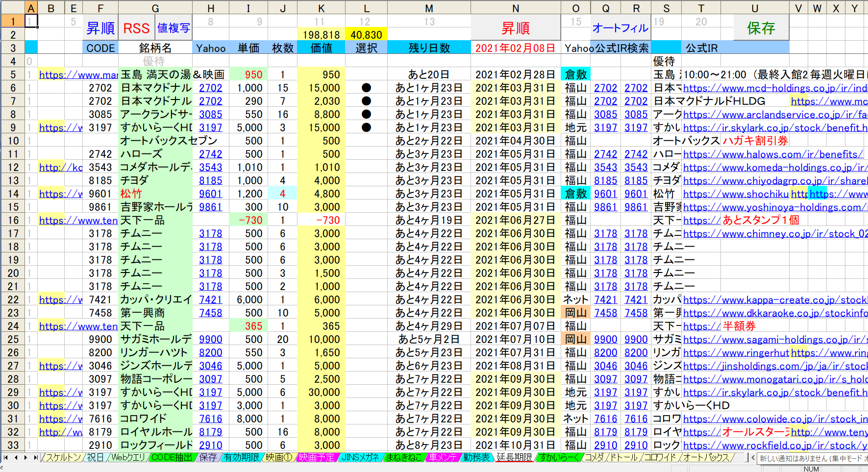The image size is (868, 472).
Task: Open the JINSメガネ sheet tab
Action: 360,457
